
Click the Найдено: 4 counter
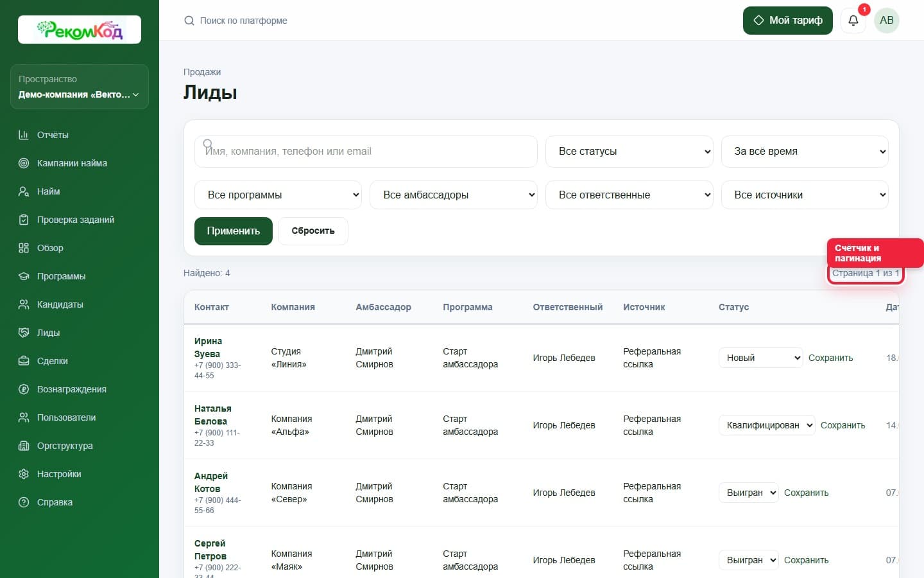(x=207, y=273)
